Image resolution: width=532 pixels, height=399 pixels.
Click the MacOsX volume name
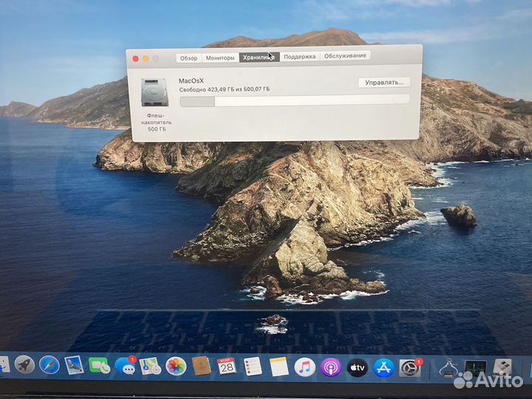tap(191, 81)
